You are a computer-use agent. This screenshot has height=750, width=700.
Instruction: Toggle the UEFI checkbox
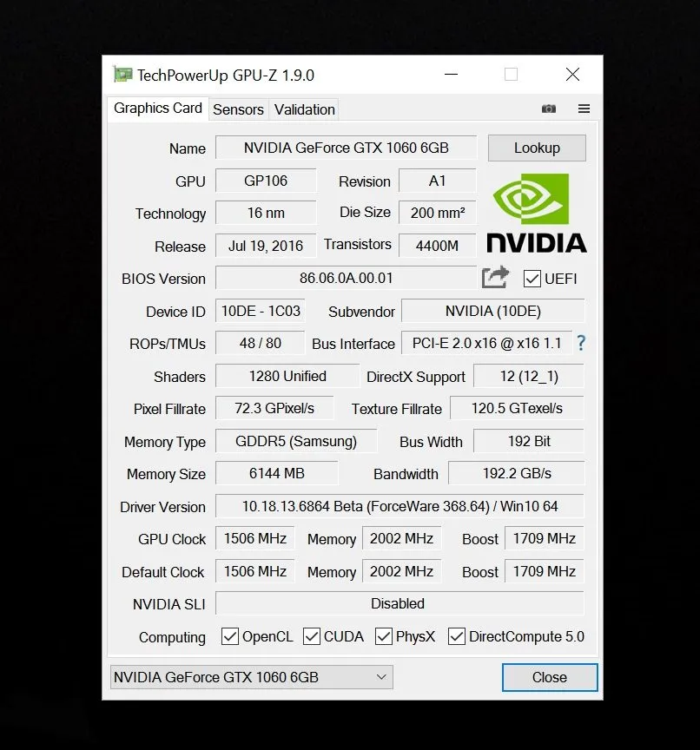pyautogui.click(x=532, y=279)
